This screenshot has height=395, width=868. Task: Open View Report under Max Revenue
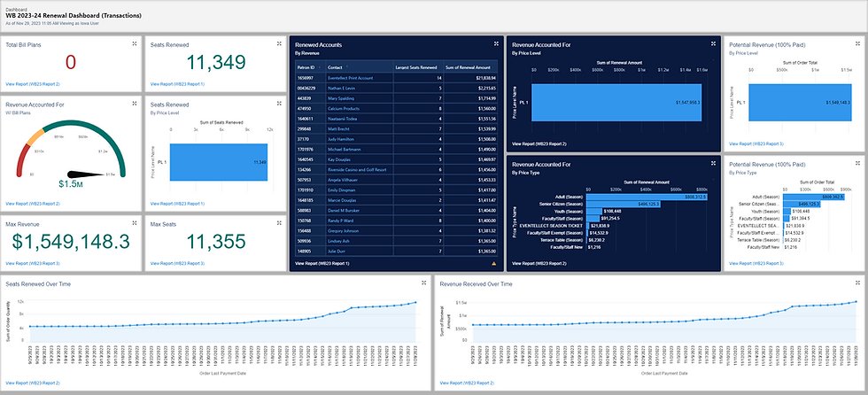(33, 263)
